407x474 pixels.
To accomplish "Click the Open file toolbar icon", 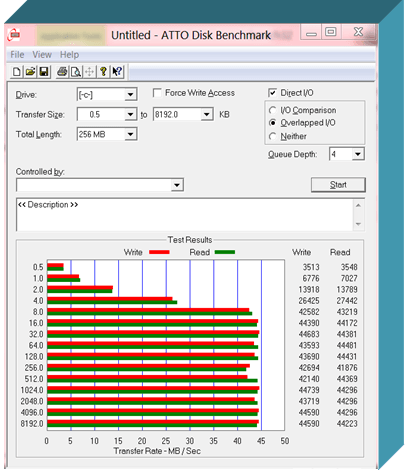I will click(x=30, y=71).
